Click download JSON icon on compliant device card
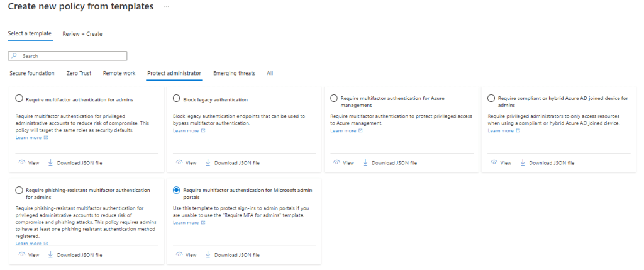 [523, 163]
